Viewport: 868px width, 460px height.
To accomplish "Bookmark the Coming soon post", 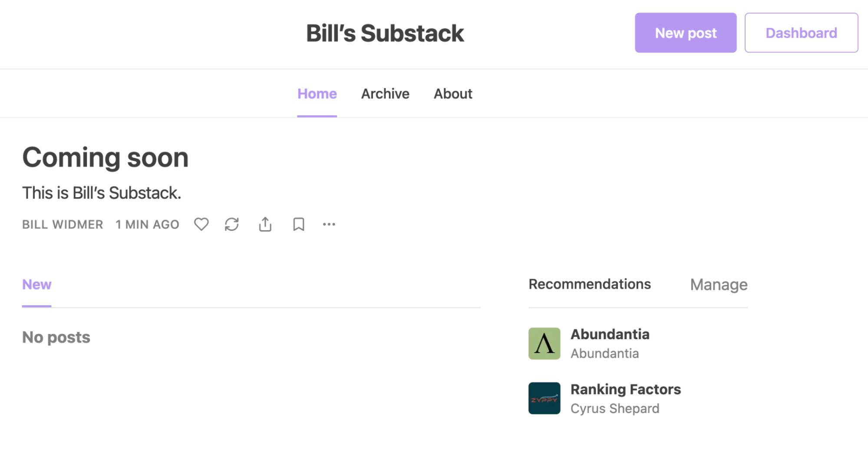I will pyautogui.click(x=298, y=224).
